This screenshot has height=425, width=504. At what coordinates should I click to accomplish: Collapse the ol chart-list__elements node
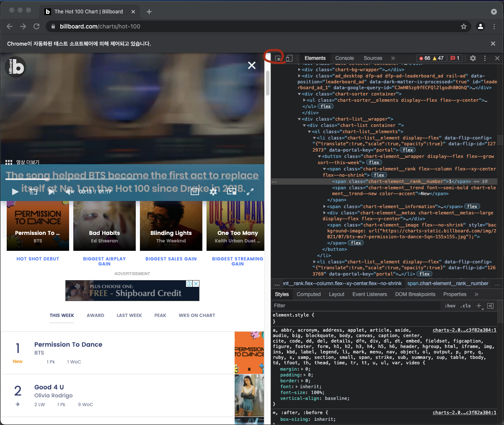point(309,131)
